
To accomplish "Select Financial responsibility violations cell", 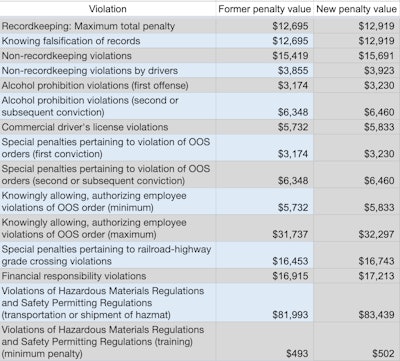I will [x=108, y=276].
